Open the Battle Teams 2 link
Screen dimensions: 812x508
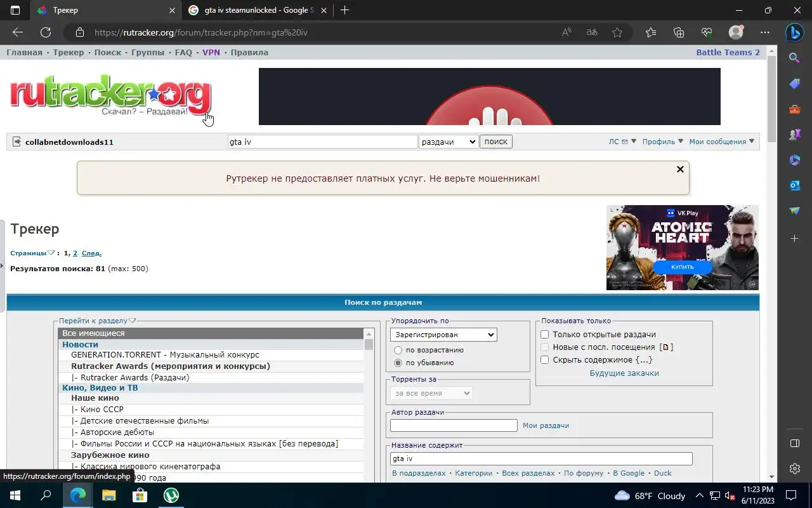[728, 52]
